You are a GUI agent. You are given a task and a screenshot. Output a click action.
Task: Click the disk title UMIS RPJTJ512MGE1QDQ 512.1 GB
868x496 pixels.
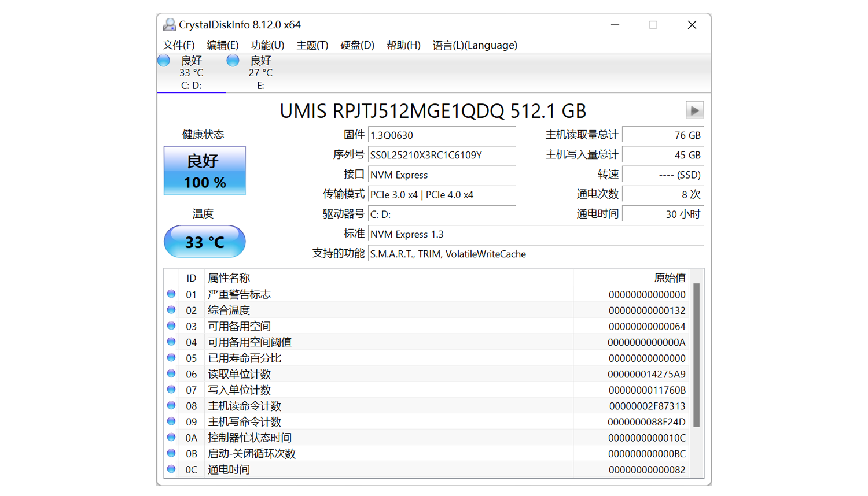click(433, 111)
